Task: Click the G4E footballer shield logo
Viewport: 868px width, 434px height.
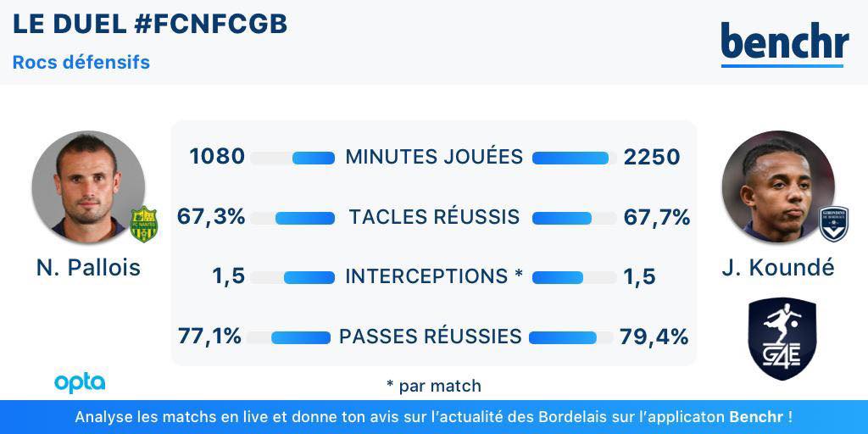Action: 782,338
